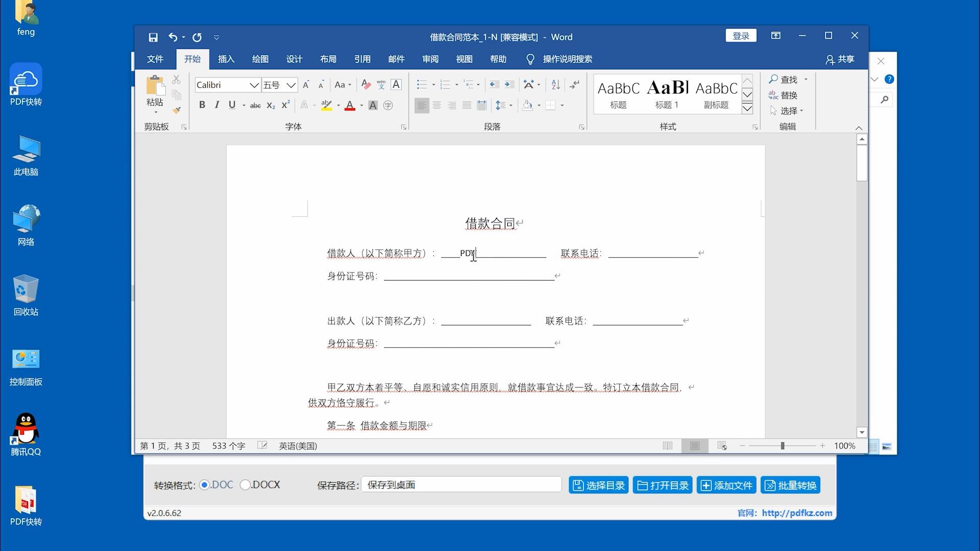Open the font size 五号 dropdown
The width and height of the screenshot is (980, 551).
pos(291,85)
